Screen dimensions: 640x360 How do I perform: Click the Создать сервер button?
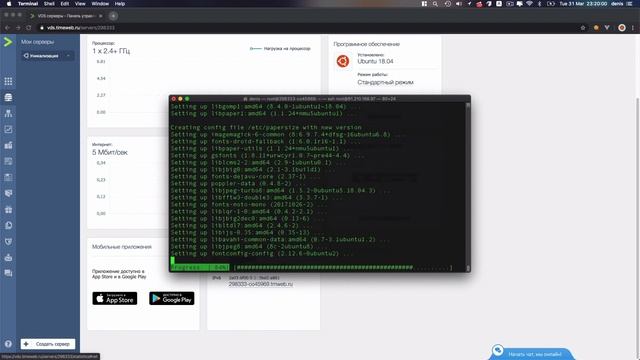[48, 344]
